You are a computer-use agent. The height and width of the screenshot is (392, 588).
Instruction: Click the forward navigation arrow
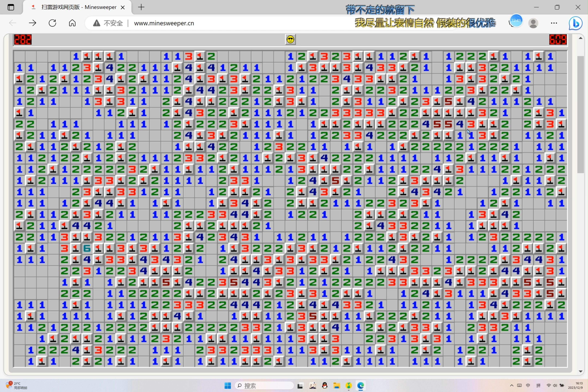pos(32,23)
